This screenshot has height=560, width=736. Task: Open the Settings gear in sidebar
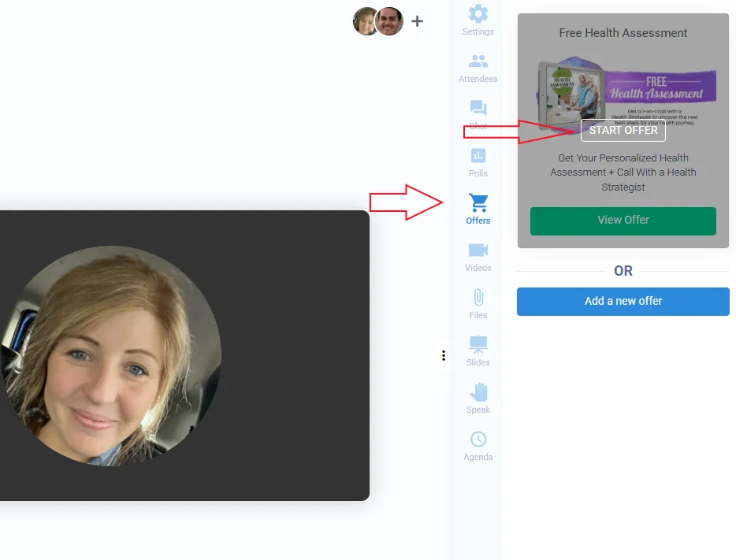[x=478, y=14]
